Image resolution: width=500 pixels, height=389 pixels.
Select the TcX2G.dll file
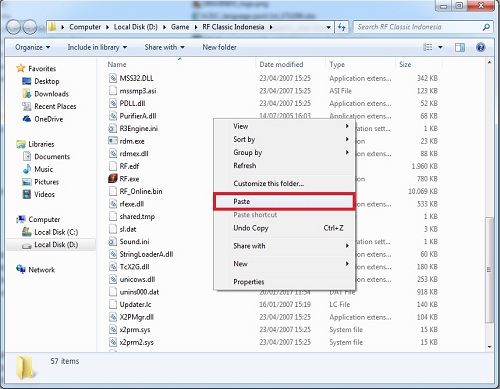[134, 267]
